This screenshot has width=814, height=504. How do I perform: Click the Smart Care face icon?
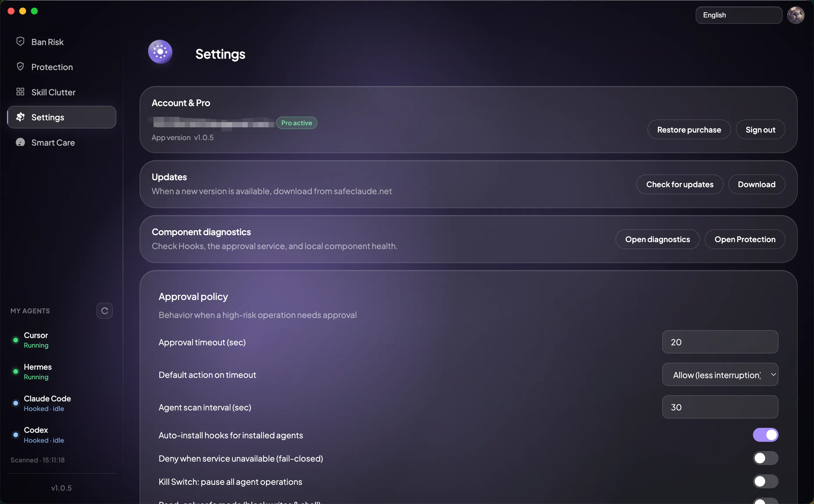(20, 142)
